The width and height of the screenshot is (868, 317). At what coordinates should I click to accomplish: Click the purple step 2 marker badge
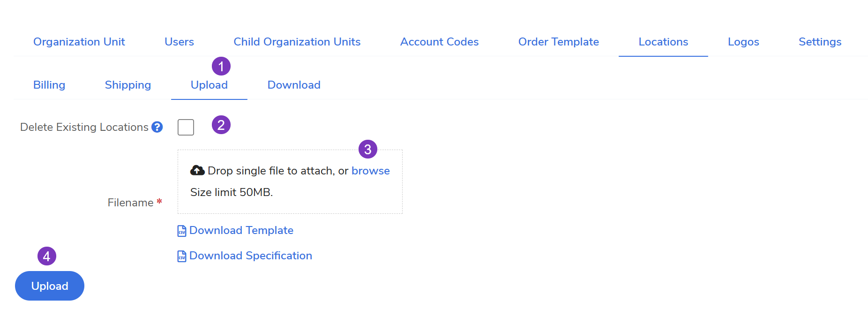(221, 125)
